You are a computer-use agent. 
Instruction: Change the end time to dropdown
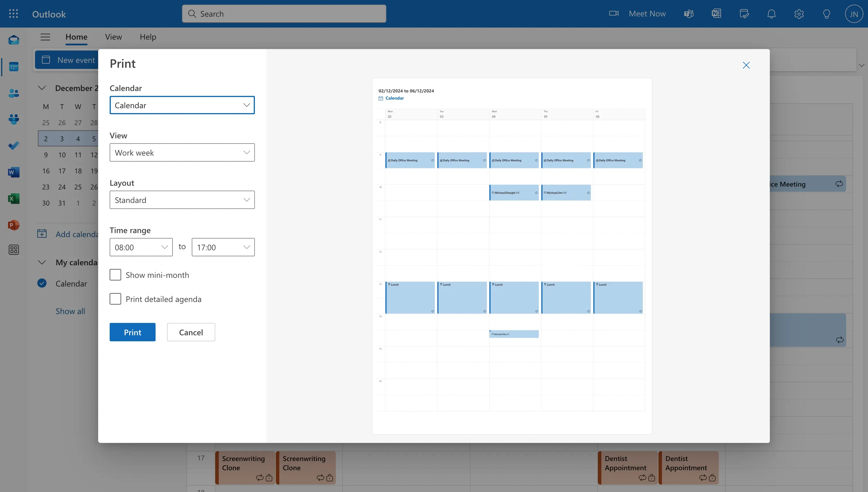point(222,247)
